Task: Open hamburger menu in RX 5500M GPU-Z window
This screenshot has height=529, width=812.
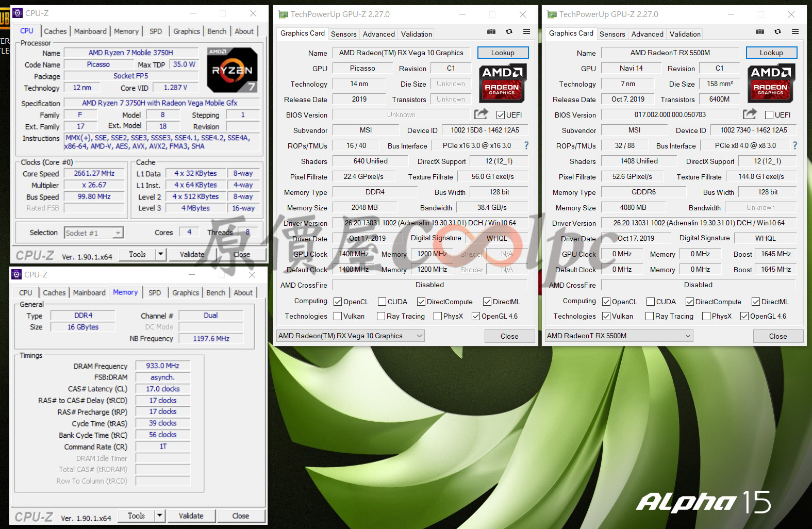Action: pos(796,32)
